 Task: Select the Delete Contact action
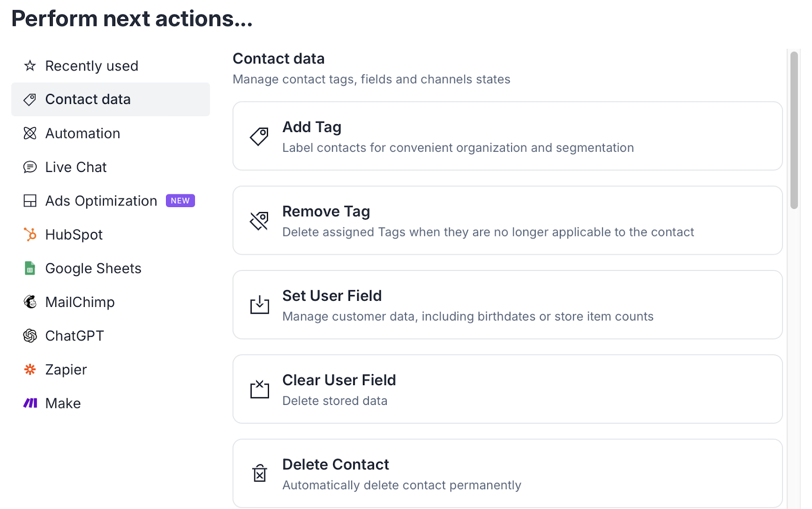click(x=507, y=473)
